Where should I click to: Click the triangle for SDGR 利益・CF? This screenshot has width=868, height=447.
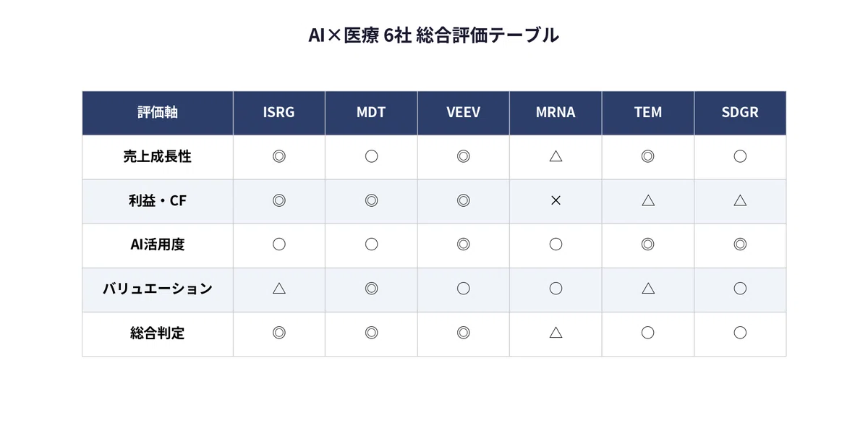click(740, 200)
